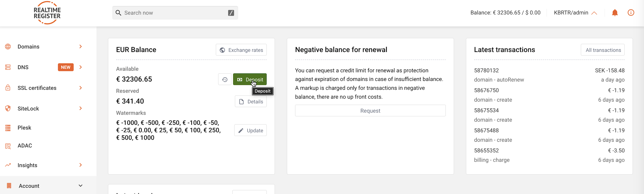Click the SiteLock shield icon
Image resolution: width=644 pixels, height=194 pixels.
pos(8,108)
